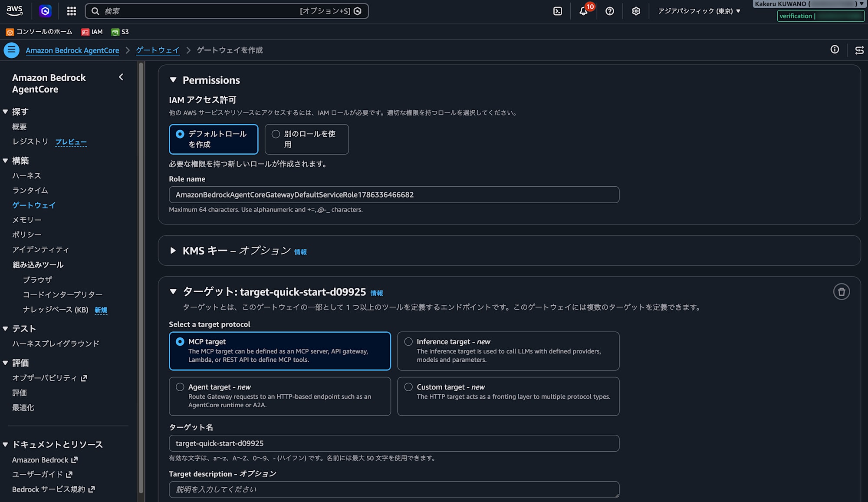This screenshot has height=502, width=868.
Task: Open ハーネスプレイグラウンド in the sidebar
Action: [56, 343]
